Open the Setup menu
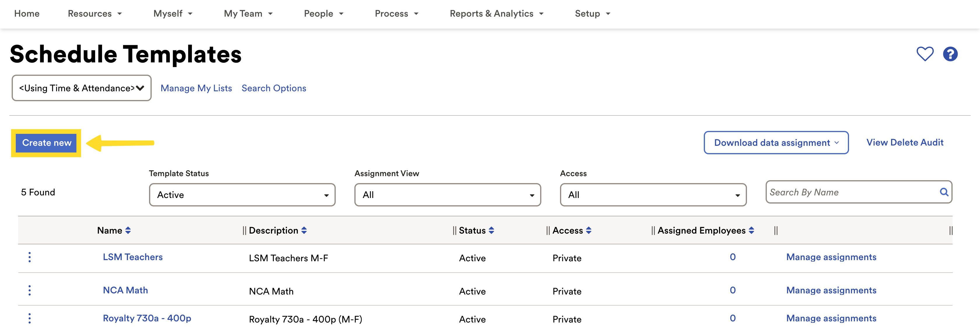This screenshot has width=980, height=333. coord(592,14)
